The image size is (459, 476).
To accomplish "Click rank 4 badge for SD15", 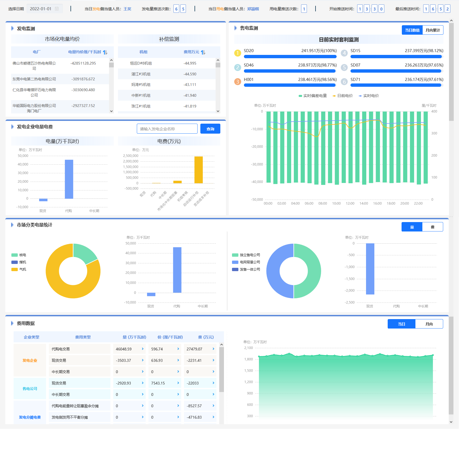I will coord(344,53).
